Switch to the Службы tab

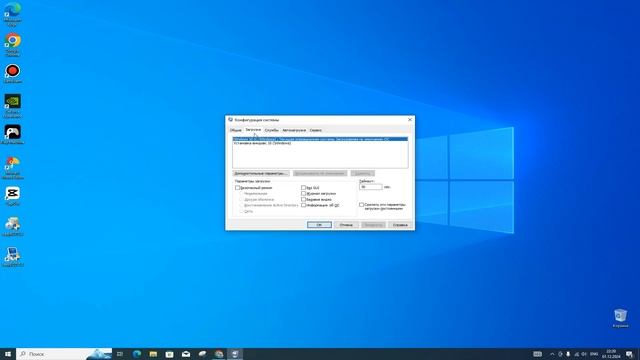pyautogui.click(x=271, y=130)
